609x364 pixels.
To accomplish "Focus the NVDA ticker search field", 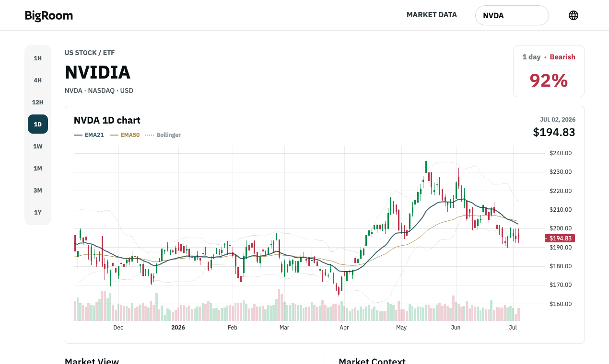I will (x=512, y=15).
